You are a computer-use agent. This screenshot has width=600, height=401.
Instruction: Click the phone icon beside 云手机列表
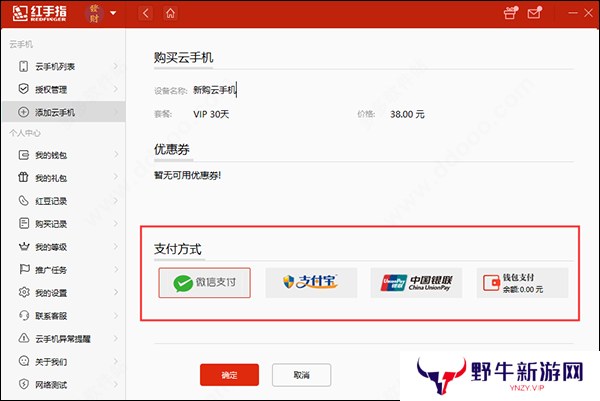pos(24,66)
